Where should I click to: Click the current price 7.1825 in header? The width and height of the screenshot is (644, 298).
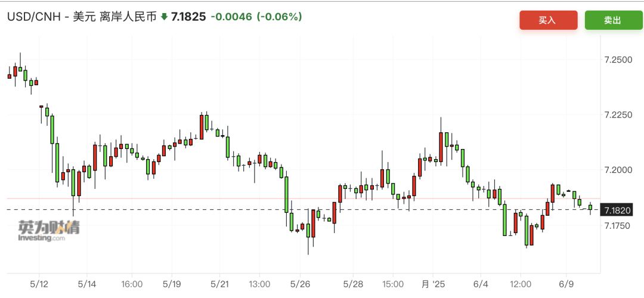(x=188, y=17)
